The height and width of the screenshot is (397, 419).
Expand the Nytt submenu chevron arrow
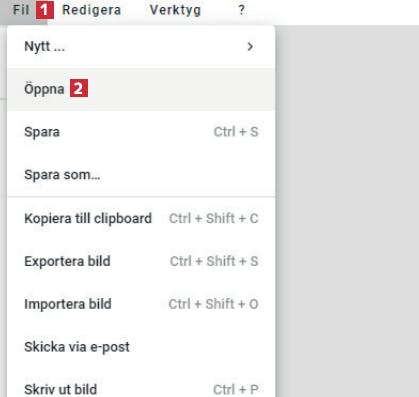250,47
